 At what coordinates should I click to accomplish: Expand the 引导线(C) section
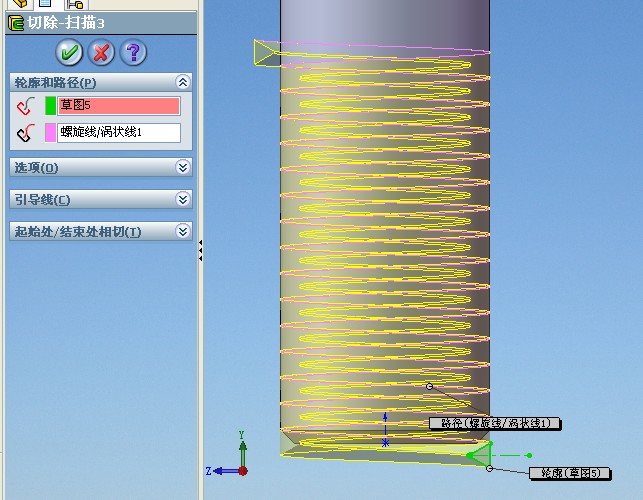click(x=183, y=199)
